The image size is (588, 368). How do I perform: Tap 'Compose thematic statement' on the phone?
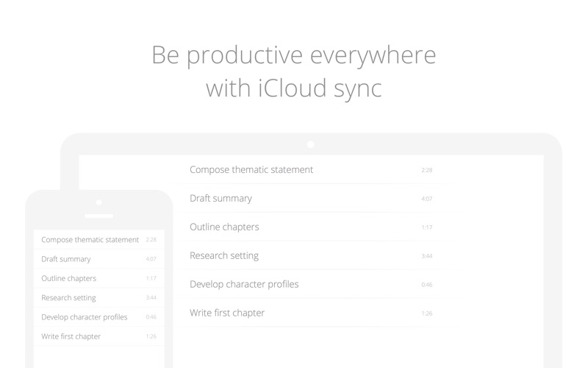point(90,240)
